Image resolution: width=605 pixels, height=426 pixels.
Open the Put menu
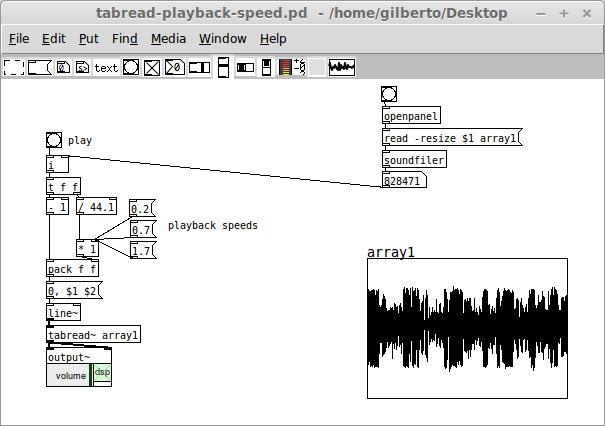[88, 39]
